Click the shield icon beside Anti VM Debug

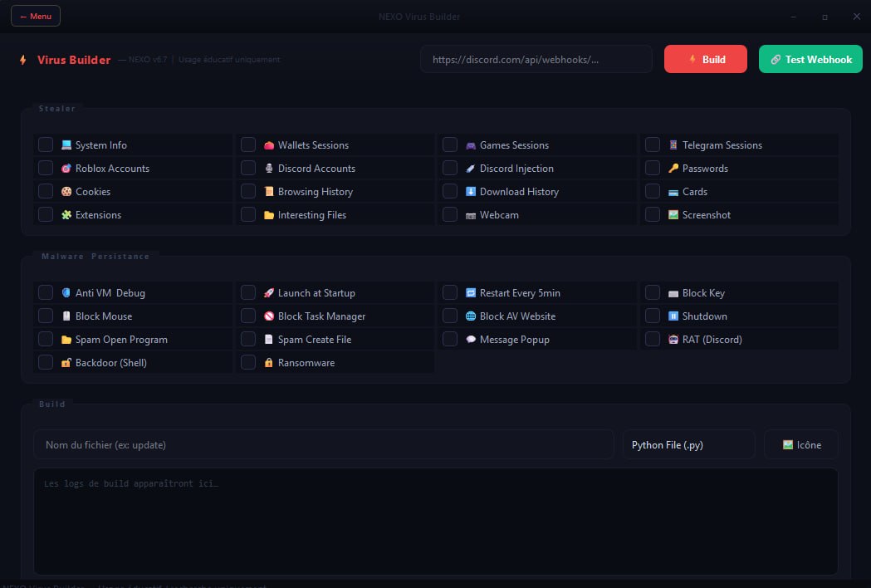(x=66, y=293)
